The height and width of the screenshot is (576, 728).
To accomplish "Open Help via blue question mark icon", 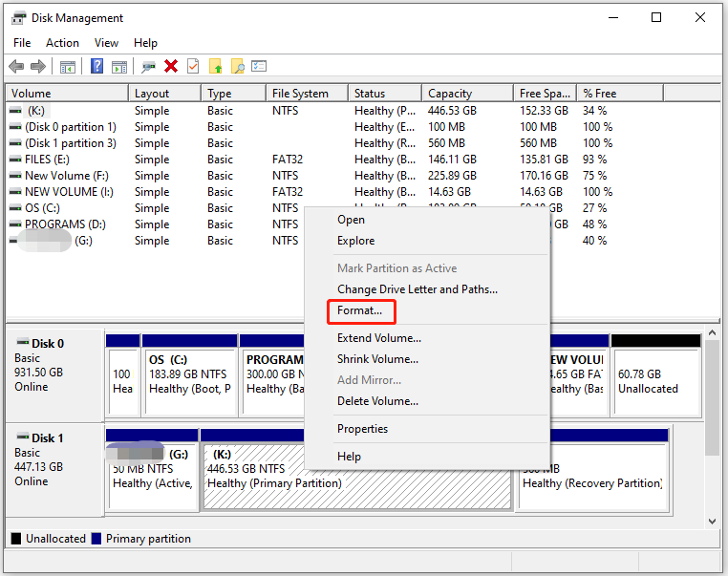I will click(x=96, y=66).
